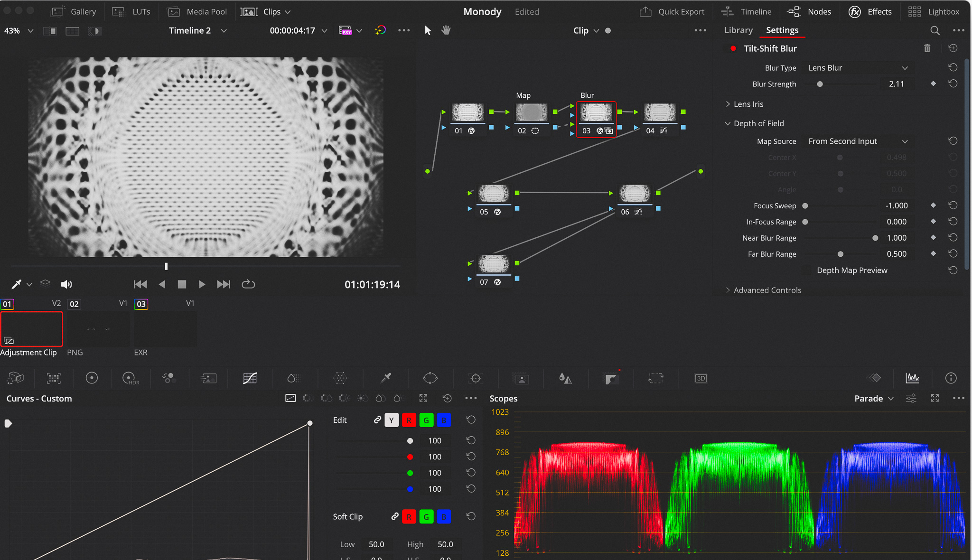Open the Blur Type dropdown
The image size is (972, 560).
tap(858, 68)
